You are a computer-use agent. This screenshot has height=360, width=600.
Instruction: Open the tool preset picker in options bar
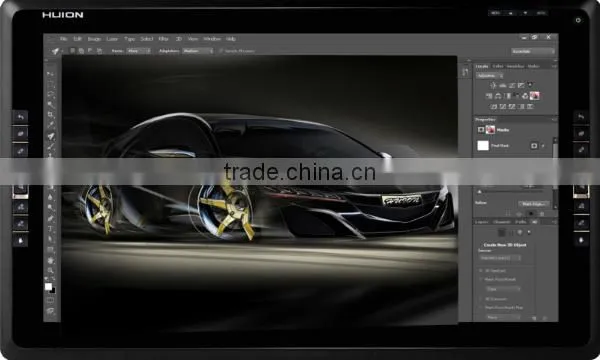[x=57, y=51]
